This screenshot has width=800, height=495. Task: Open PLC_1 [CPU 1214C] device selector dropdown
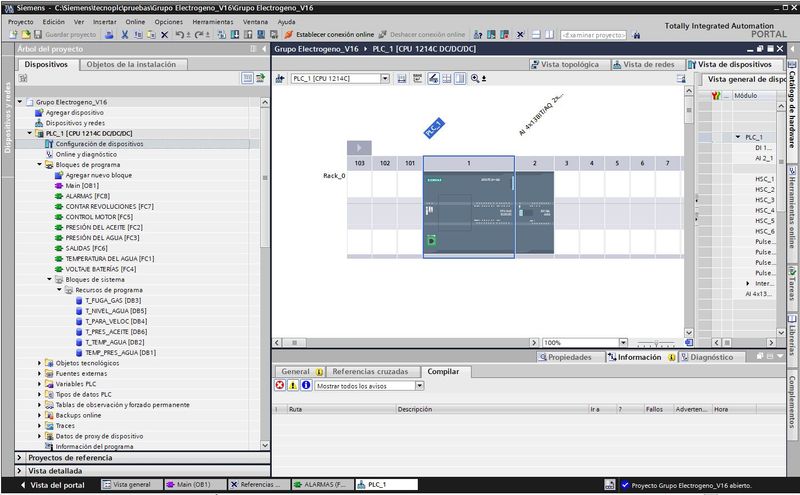coord(385,79)
